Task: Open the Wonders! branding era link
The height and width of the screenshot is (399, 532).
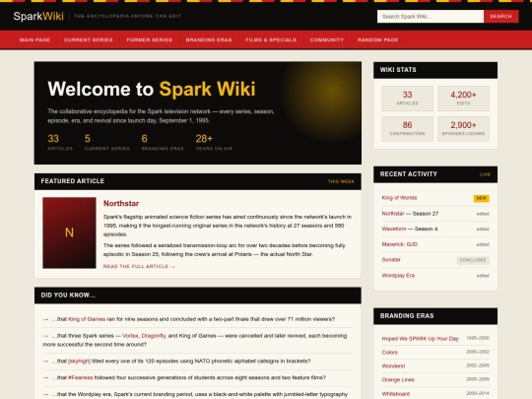Action: [x=393, y=366]
